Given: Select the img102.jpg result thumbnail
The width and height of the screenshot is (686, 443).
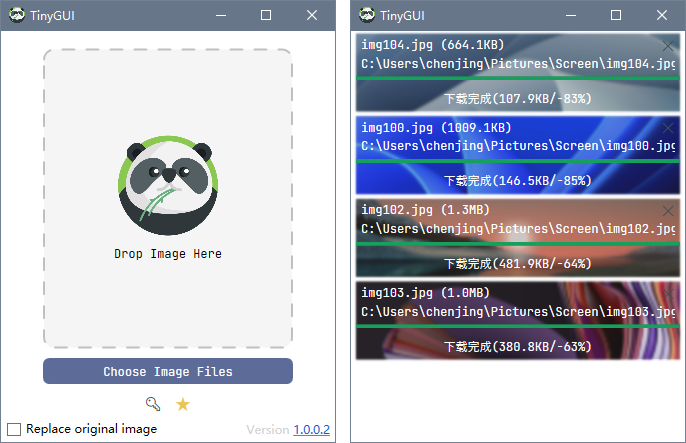Looking at the screenshot, I should [x=518, y=240].
